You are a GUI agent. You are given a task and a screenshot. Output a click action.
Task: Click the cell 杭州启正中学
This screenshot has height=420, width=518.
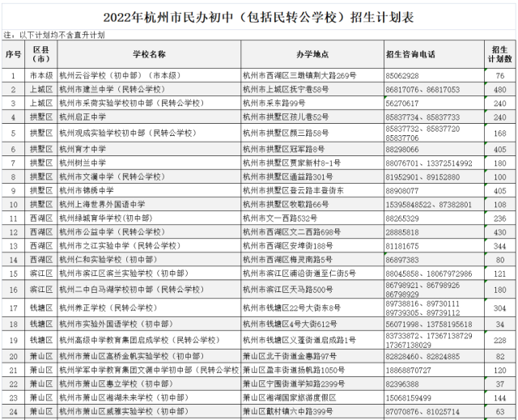149,117
